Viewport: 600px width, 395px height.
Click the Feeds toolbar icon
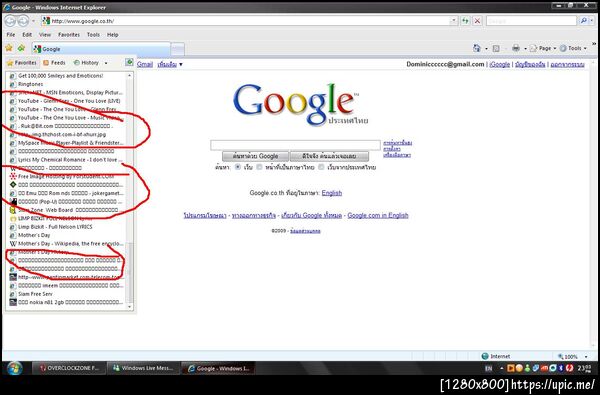pos(496,48)
